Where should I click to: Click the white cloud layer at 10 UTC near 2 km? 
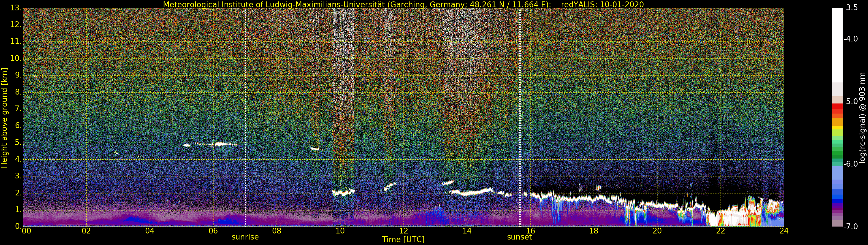(343, 193)
